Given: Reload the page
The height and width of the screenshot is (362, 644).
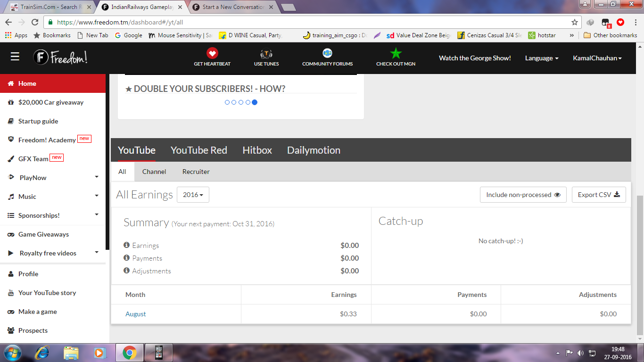Looking at the screenshot, I should pos(35,22).
